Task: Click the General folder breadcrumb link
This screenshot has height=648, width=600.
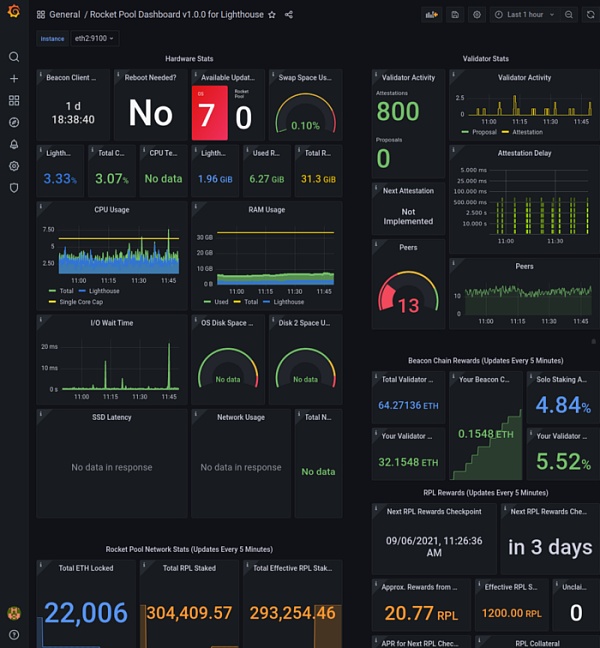Action: tap(64, 15)
